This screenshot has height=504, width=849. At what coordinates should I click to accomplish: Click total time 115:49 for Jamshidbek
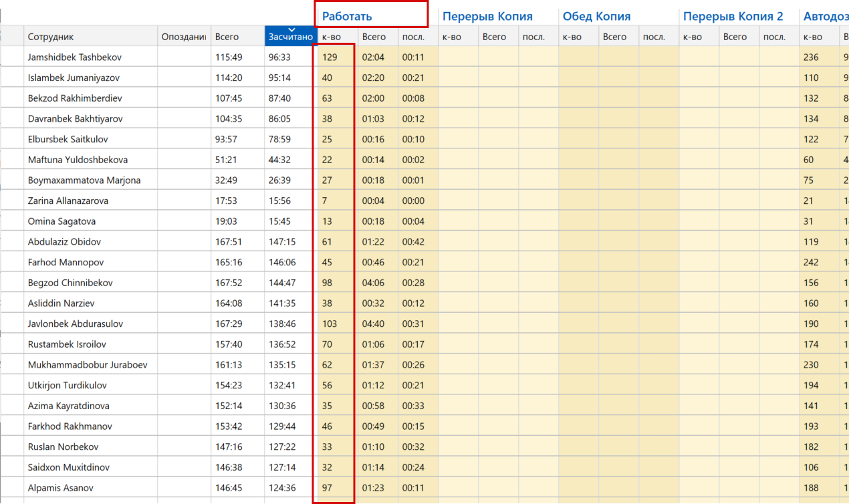229,57
